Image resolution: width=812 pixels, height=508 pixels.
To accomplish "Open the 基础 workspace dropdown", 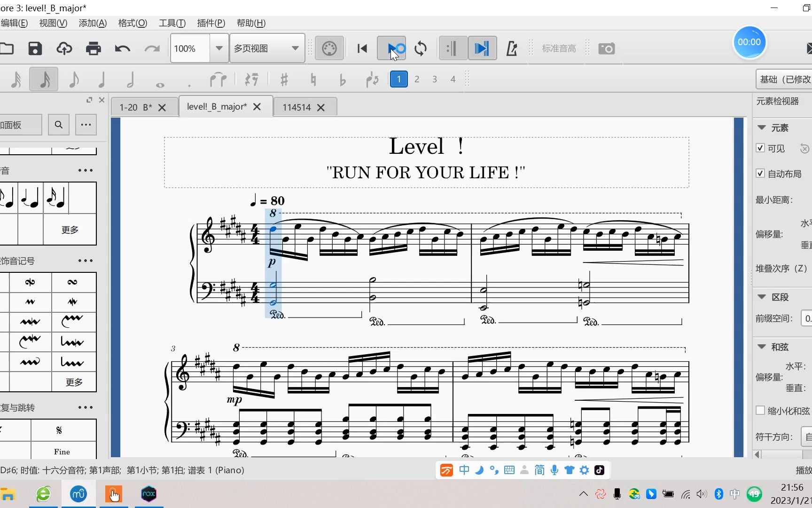I will click(784, 79).
